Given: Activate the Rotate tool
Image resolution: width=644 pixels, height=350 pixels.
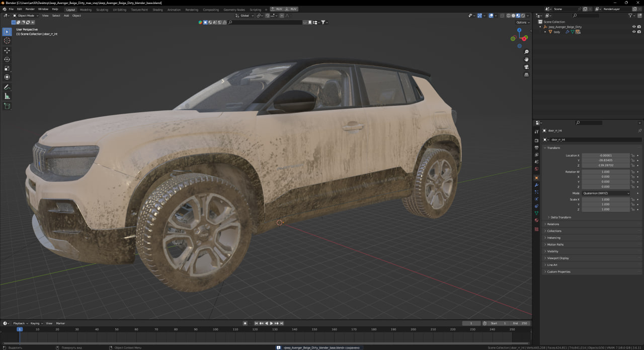Looking at the screenshot, I should pyautogui.click(x=7, y=59).
